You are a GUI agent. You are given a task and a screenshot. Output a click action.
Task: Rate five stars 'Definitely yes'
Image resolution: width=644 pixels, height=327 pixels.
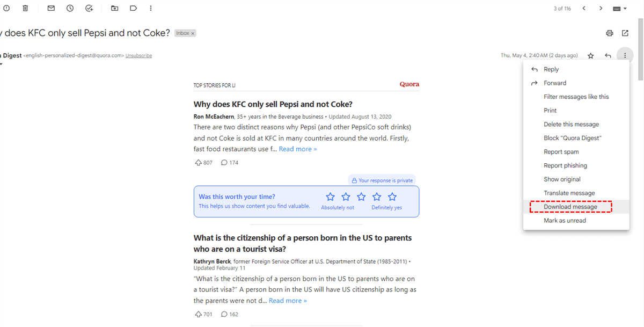(x=392, y=197)
